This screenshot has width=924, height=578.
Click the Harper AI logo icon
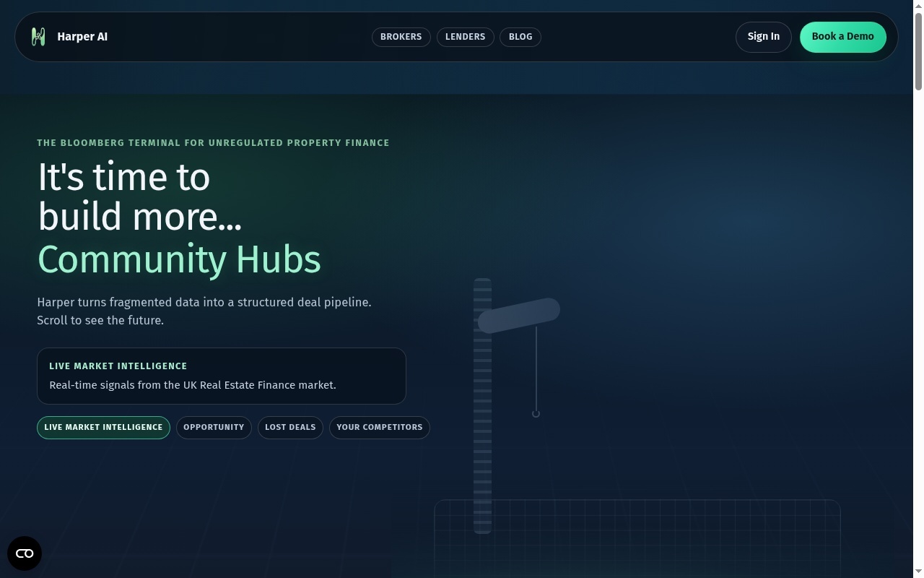tap(38, 37)
